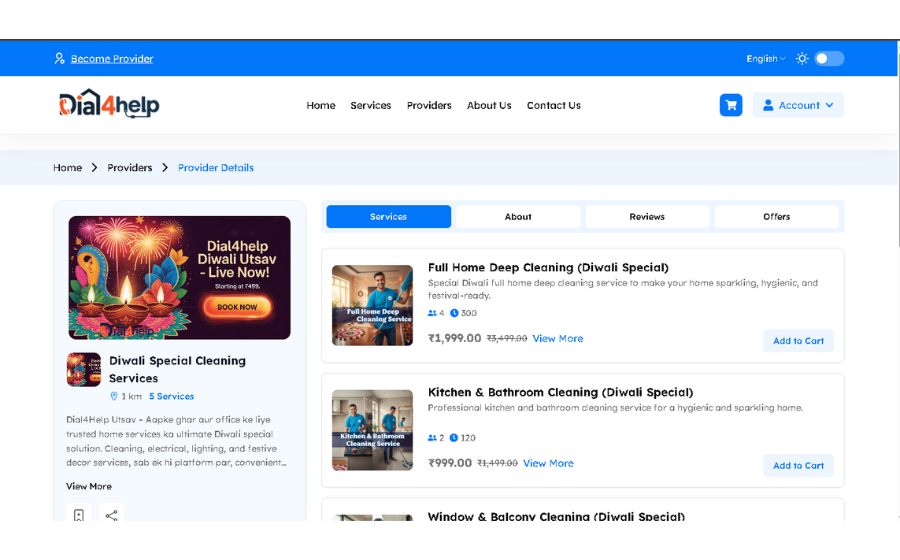The height and width of the screenshot is (560, 900).
Task: Open the shopping cart icon
Action: (731, 105)
